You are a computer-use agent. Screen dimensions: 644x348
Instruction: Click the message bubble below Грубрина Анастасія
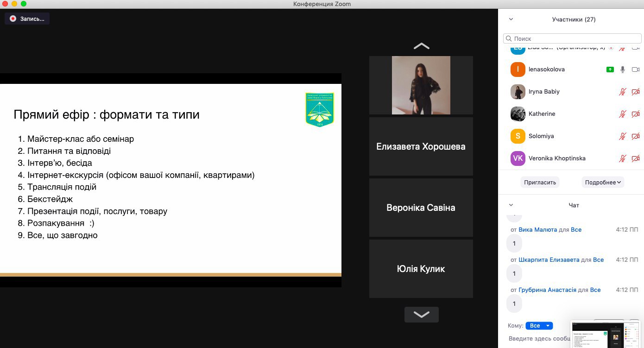pyautogui.click(x=514, y=304)
